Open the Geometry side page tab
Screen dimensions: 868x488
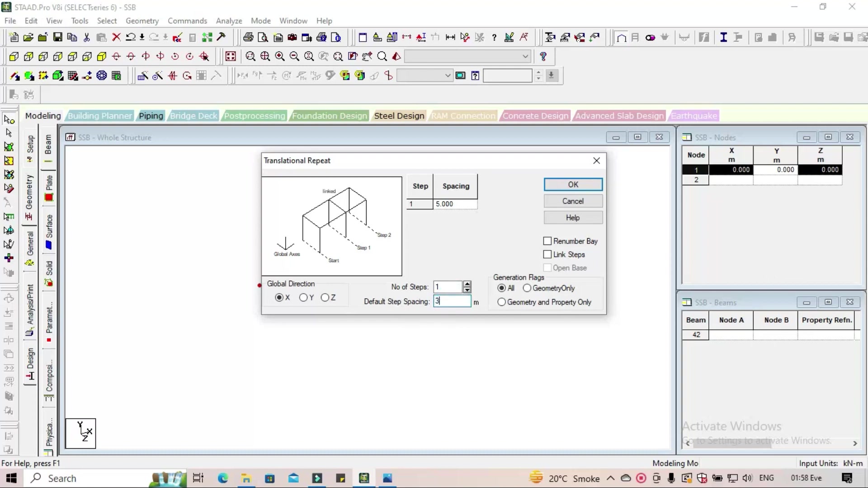point(29,197)
